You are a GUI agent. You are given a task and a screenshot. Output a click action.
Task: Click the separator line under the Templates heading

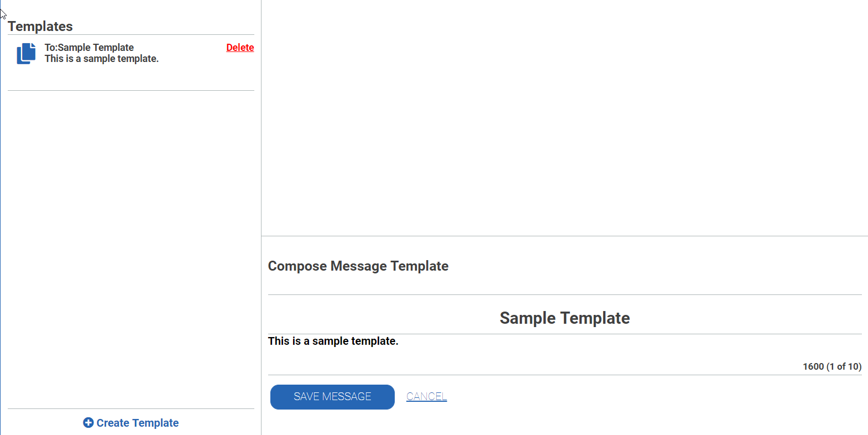(x=130, y=35)
